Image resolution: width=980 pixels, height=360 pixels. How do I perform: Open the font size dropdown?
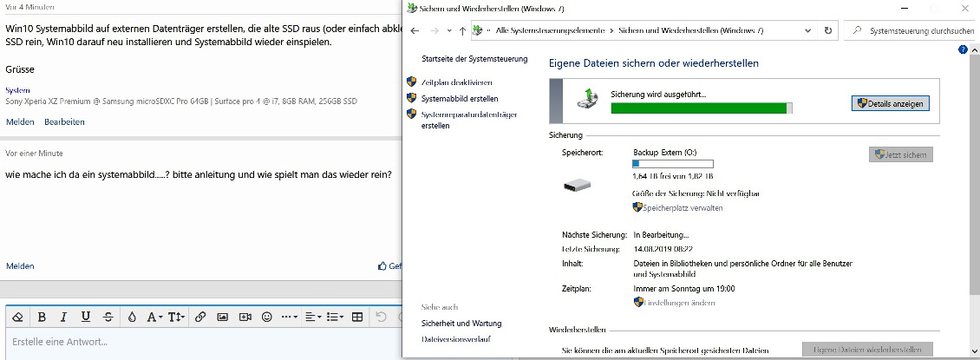tap(177, 317)
